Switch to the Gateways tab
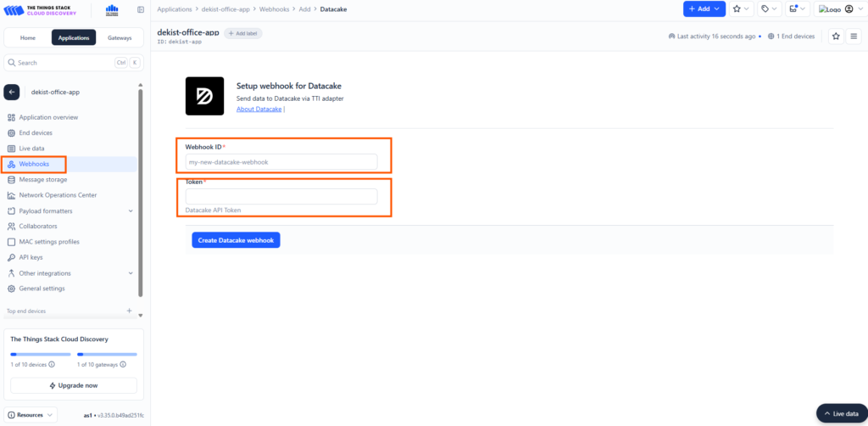The height and width of the screenshot is (426, 868). (120, 37)
